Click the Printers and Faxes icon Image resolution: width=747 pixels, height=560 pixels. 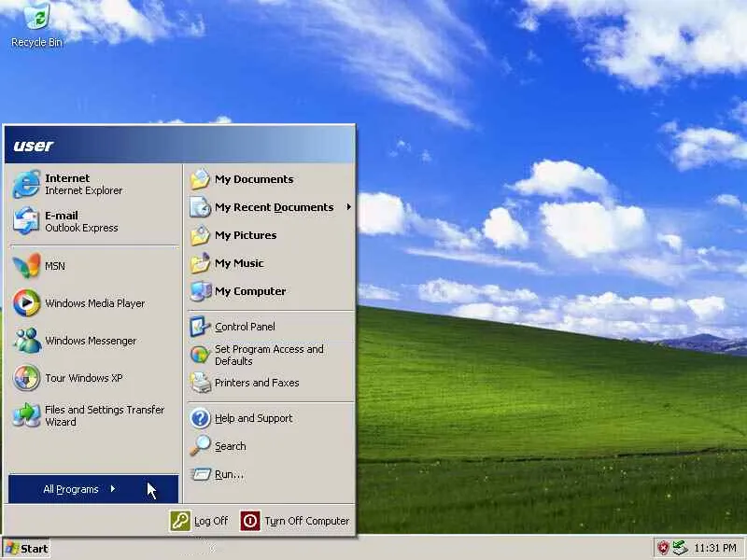[x=200, y=383]
